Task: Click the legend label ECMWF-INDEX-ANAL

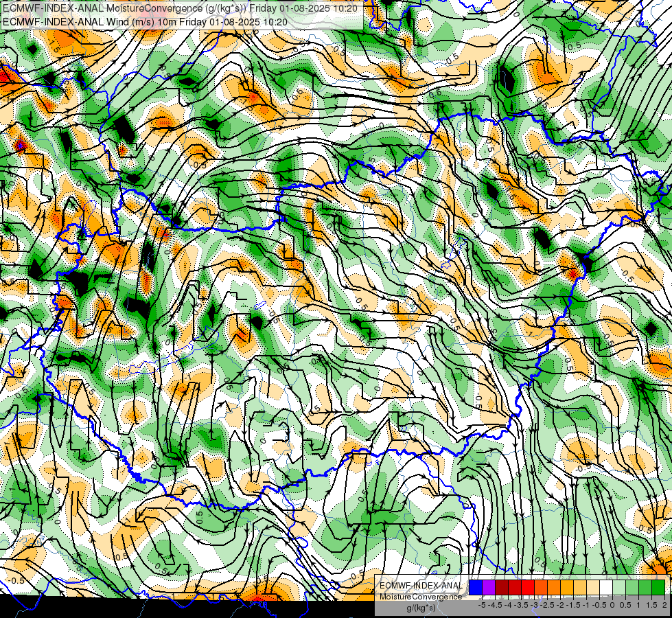Action: click(421, 586)
